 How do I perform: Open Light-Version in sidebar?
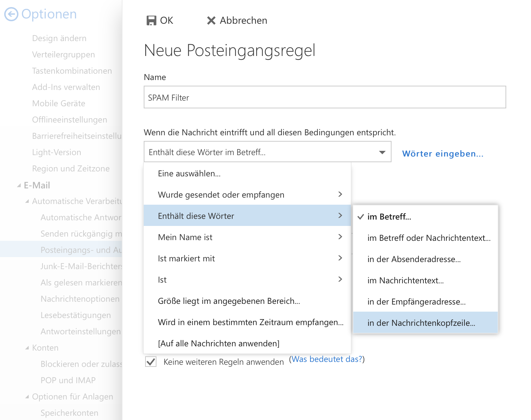[x=57, y=152]
